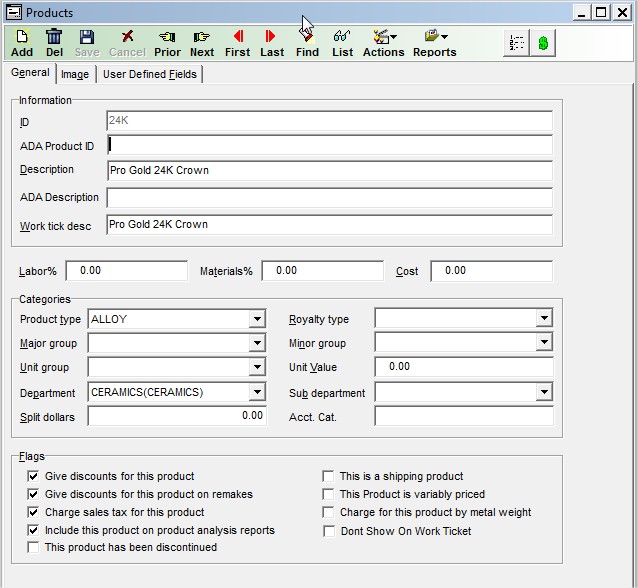Check This product has been discontinued
This screenshot has width=638, height=588.
(33, 547)
